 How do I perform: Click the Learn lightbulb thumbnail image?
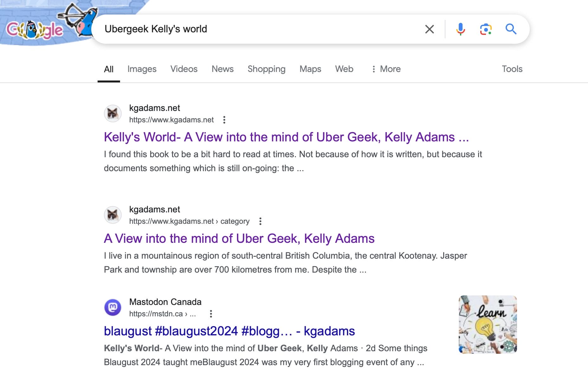click(488, 325)
